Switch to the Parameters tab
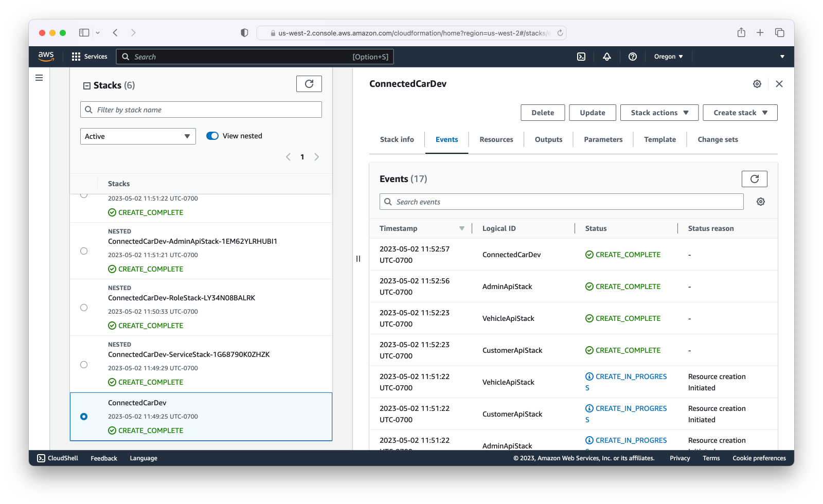 603,139
